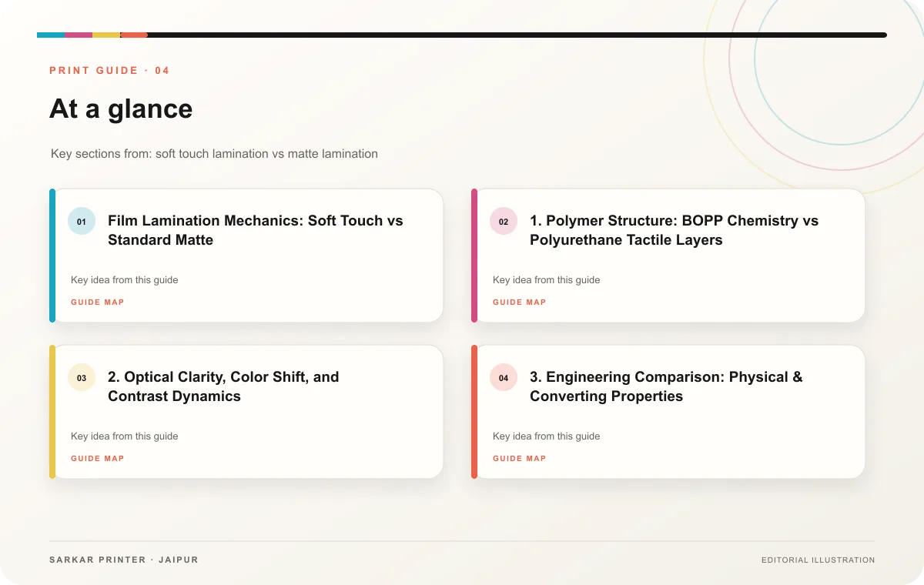
Task: Open the Guide Map link under Film Lamination Mechanics
Action: click(x=98, y=303)
